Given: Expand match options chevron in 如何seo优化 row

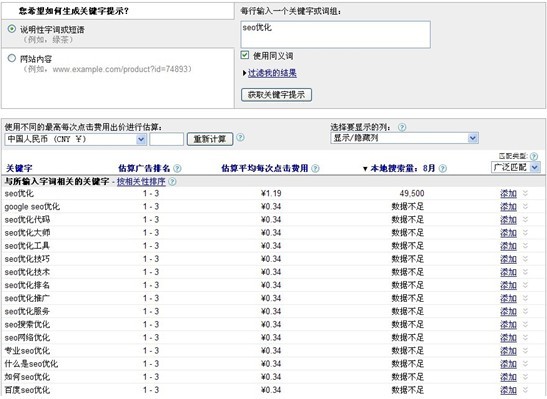Looking at the screenshot, I should point(525,377).
